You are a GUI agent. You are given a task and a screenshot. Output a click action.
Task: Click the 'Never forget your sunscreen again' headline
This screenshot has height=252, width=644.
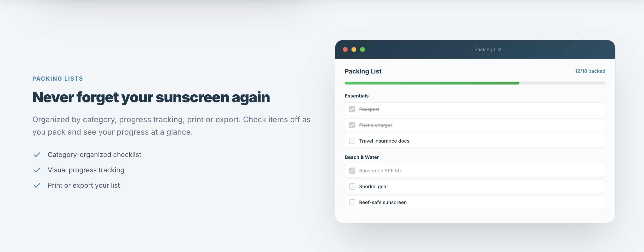pyautogui.click(x=151, y=97)
